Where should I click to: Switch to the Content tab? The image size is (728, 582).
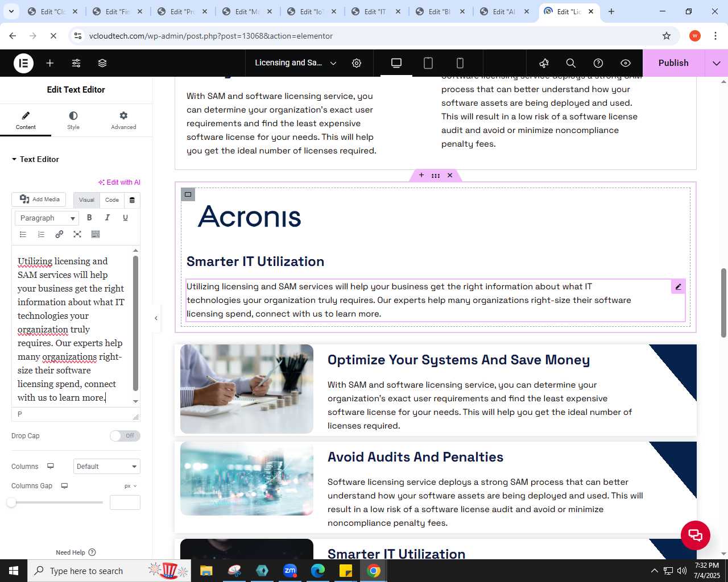[26, 120]
